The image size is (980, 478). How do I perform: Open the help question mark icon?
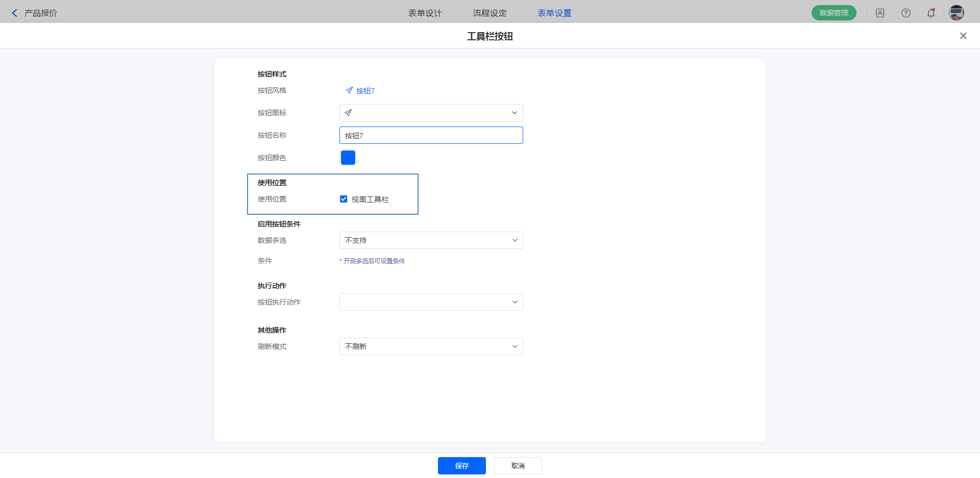point(905,13)
